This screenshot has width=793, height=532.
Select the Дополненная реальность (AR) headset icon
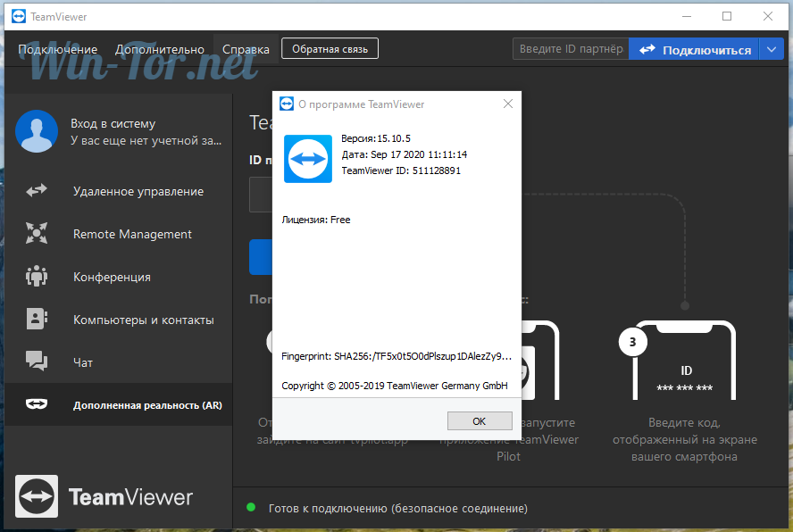tap(37, 404)
